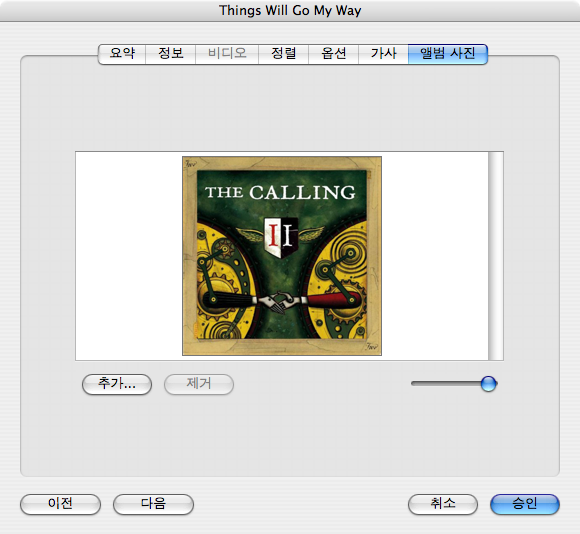Open the 옵션 tab
Screen dimensions: 580x534
point(333,54)
